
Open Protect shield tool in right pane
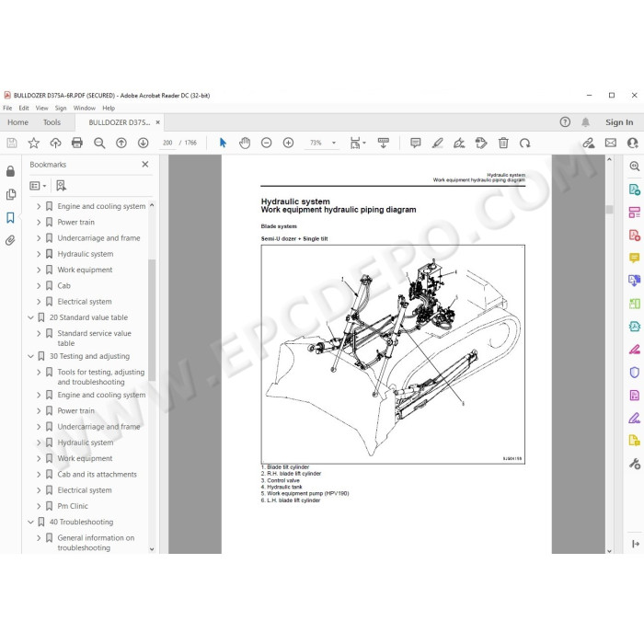(x=634, y=372)
